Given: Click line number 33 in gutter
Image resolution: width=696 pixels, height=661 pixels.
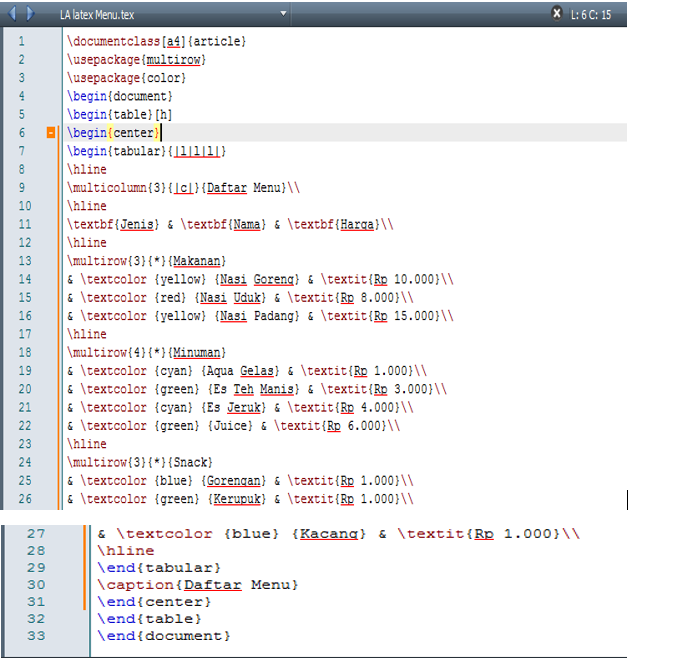Looking at the screenshot, I should [x=35, y=636].
